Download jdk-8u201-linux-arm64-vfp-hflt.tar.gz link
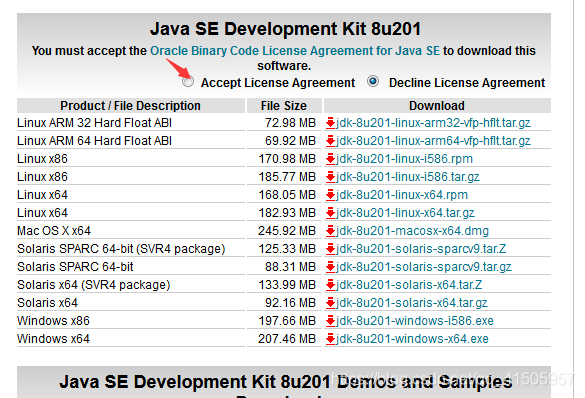Screen dimensions: 585x398 point(433,141)
